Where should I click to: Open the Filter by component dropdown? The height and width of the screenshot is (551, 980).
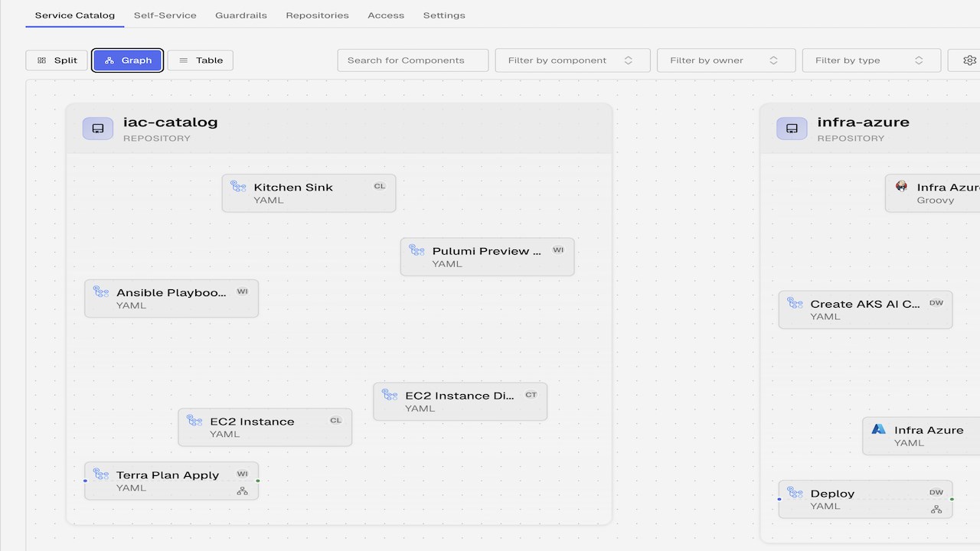click(573, 60)
